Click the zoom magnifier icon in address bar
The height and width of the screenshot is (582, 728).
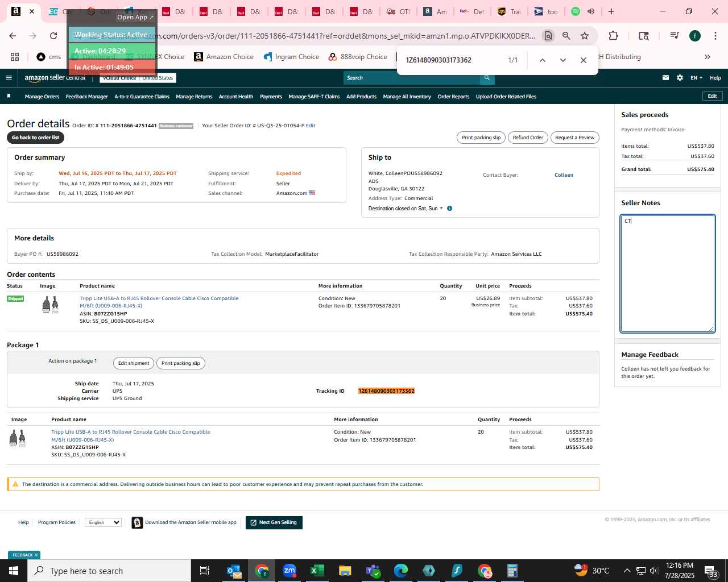pos(566,36)
